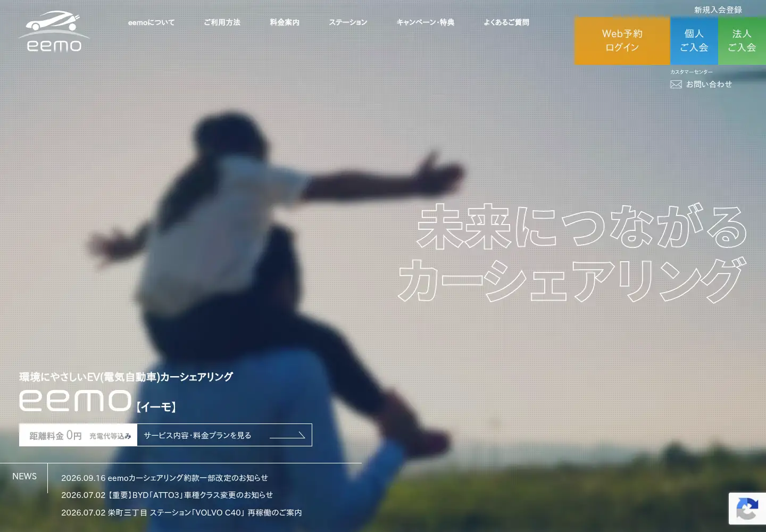
Task: Click the envelope contact icon
Action: coord(676,84)
